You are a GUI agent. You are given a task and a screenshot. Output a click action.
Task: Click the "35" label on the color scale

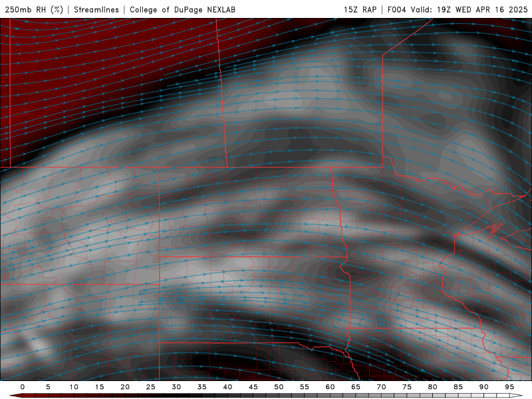pyautogui.click(x=202, y=387)
